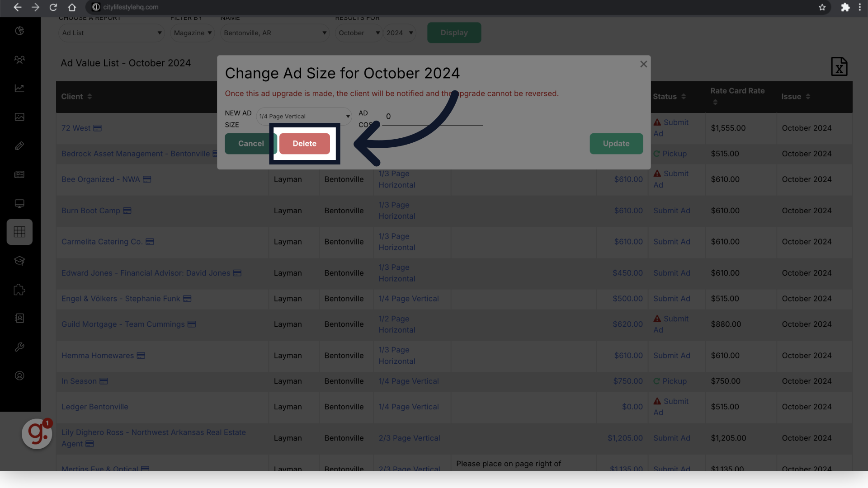Image resolution: width=868 pixels, height=488 pixels.
Task: Open the graduation cap sidebar icon
Action: [x=19, y=261]
